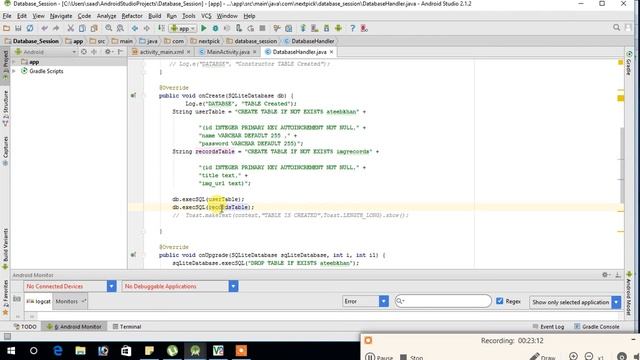640x360 pixels.
Task: Open the File menu
Action: pos(7,16)
